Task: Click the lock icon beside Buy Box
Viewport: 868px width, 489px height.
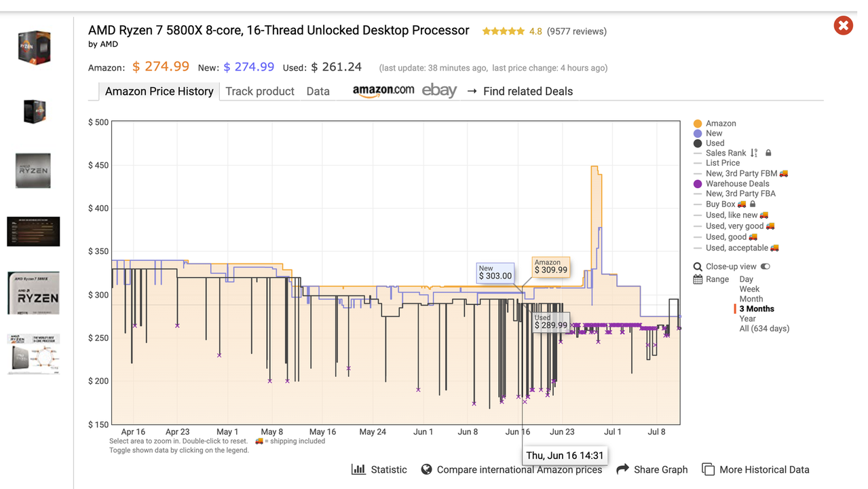Action: [753, 204]
